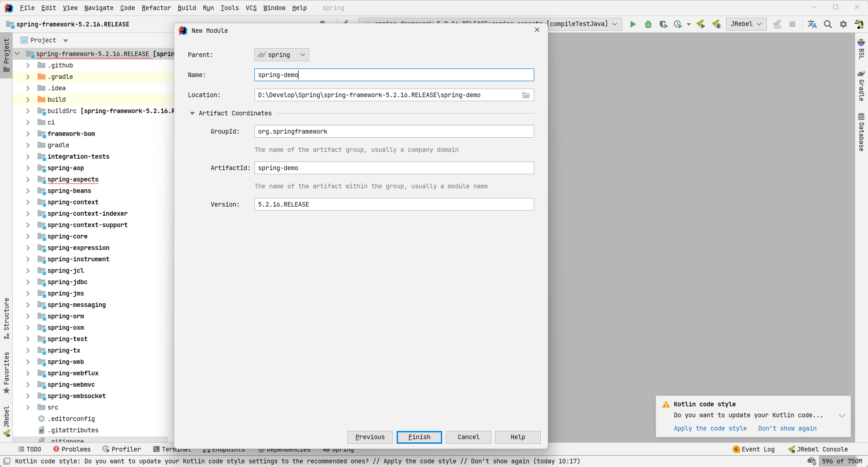
Task: Run with coverage shield icon
Action: click(663, 24)
